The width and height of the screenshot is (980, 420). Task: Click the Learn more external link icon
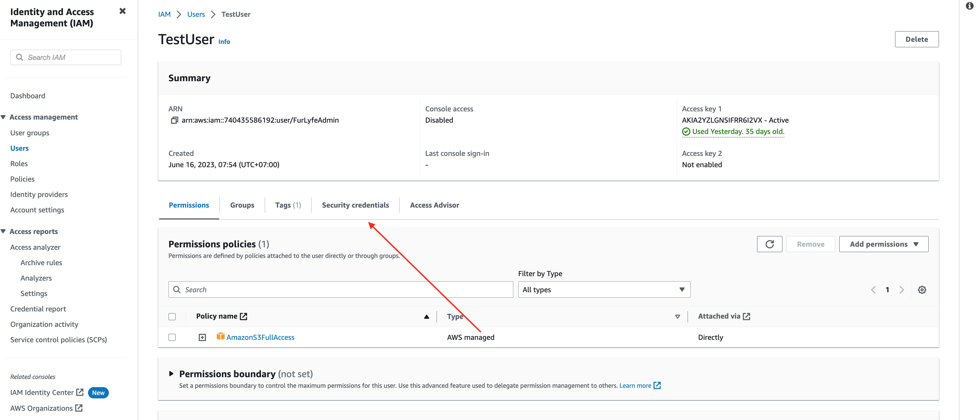(x=657, y=385)
